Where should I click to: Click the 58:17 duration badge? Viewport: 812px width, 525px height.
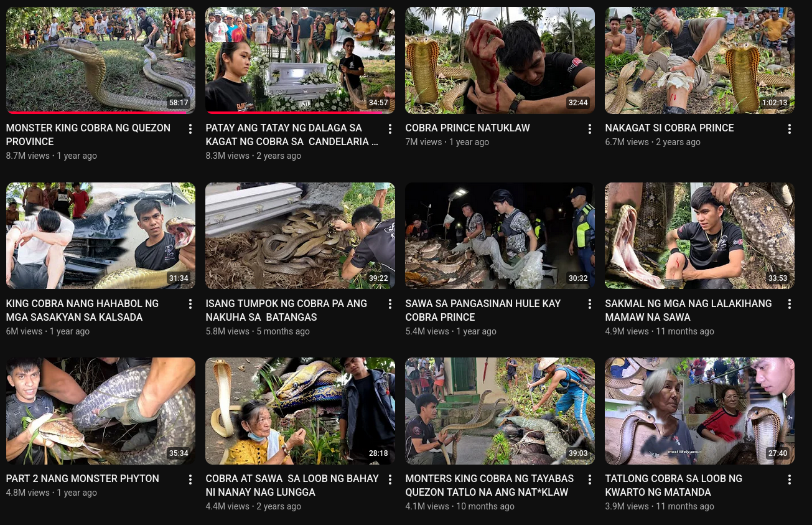[179, 103]
